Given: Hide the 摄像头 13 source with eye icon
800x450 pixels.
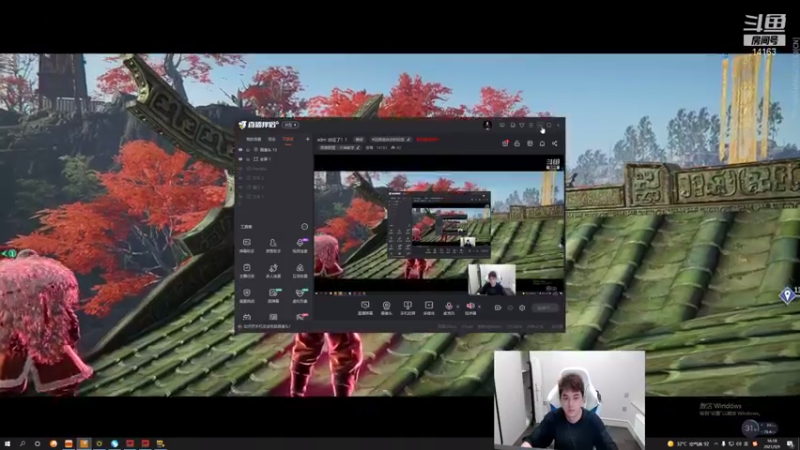Looking at the screenshot, I should click(x=240, y=149).
